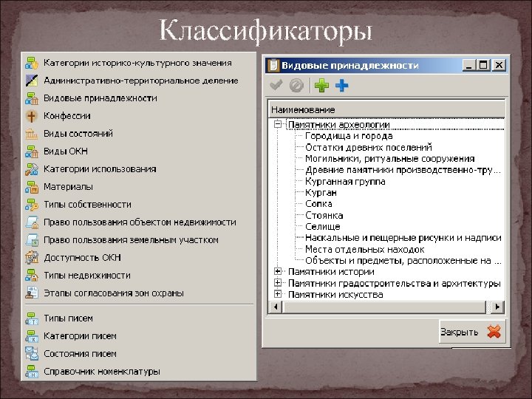Click the Справочник номенклатуры icon

click(x=32, y=371)
